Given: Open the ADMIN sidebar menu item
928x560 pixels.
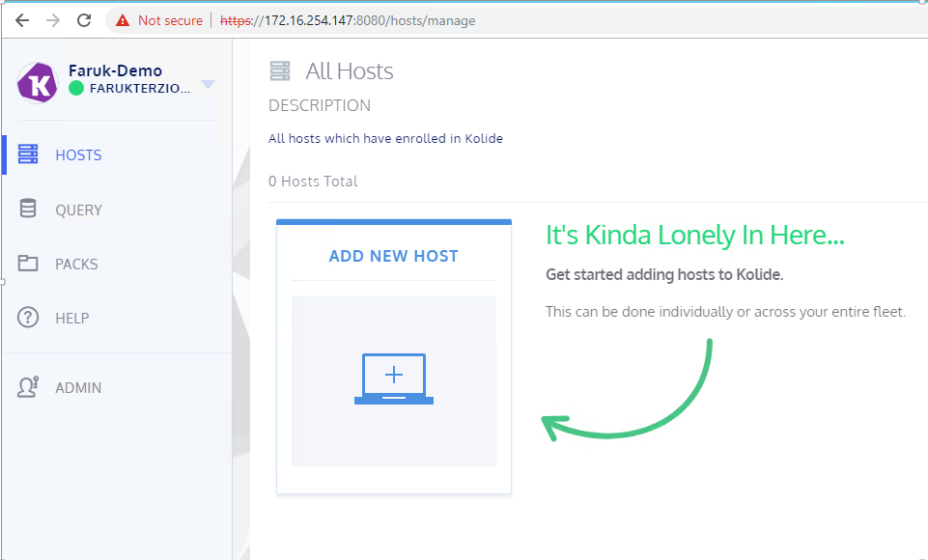Looking at the screenshot, I should click(78, 388).
